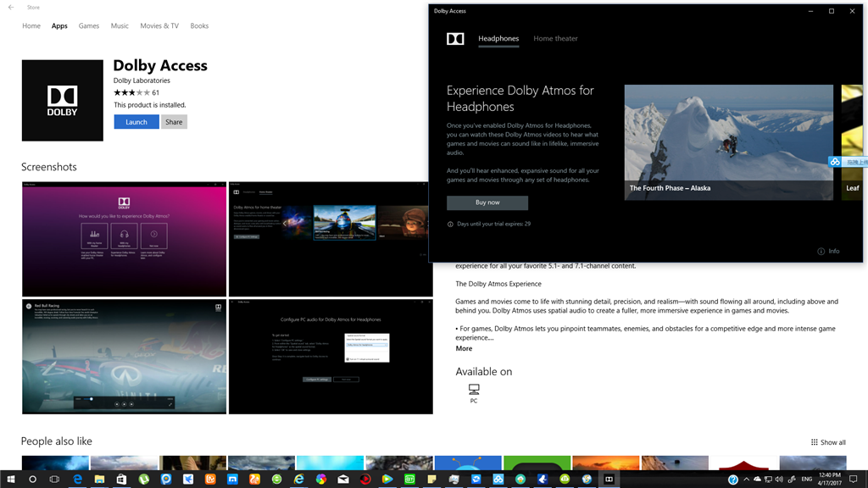This screenshot has height=488, width=868.
Task: Click the Launch button
Action: click(136, 122)
